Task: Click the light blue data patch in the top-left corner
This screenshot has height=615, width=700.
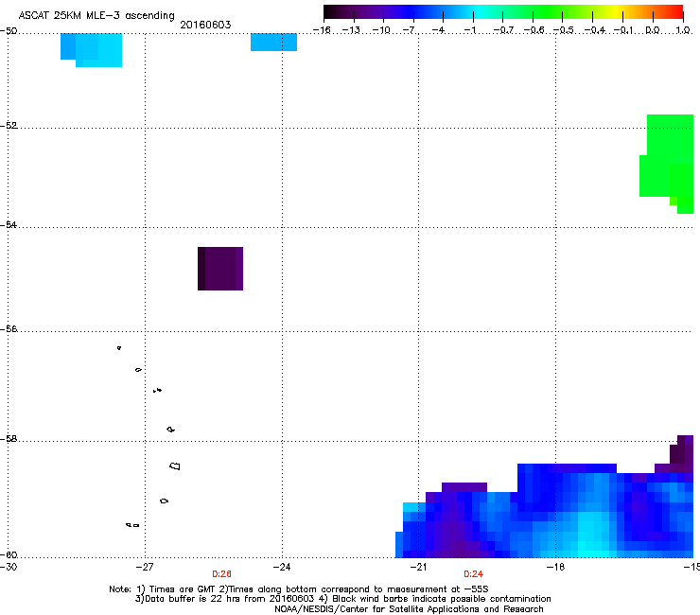Action: [91, 49]
